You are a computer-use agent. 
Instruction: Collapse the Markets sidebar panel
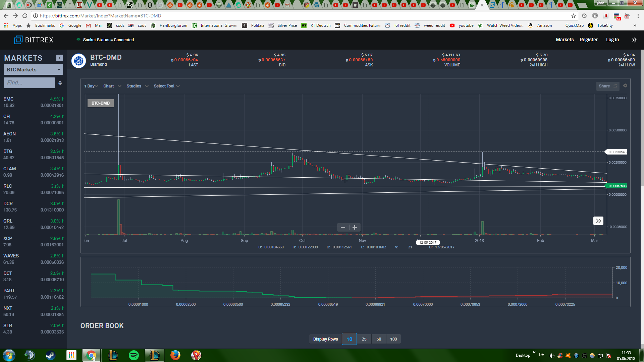click(60, 58)
